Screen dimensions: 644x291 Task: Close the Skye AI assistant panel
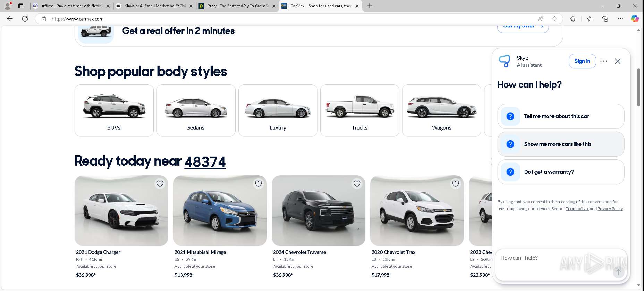click(618, 61)
